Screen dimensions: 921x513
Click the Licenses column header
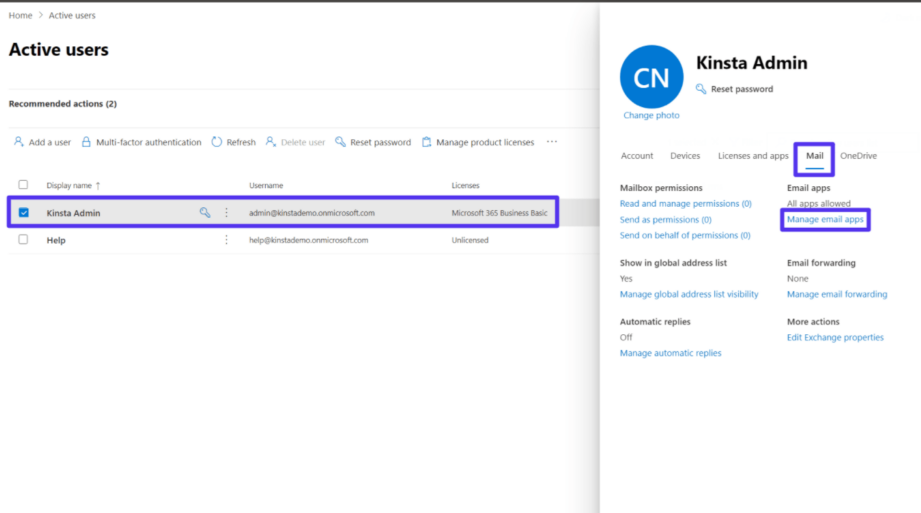pos(465,185)
